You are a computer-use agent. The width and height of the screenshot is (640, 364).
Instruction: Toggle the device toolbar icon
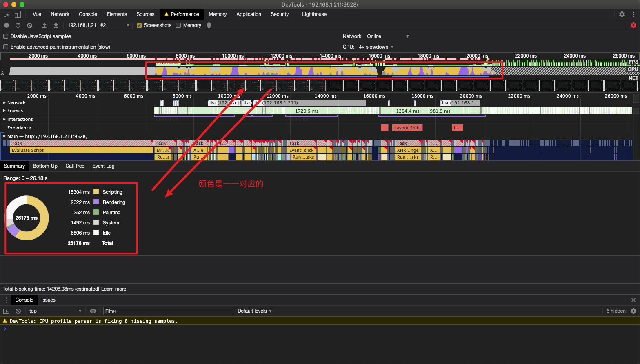coord(18,14)
